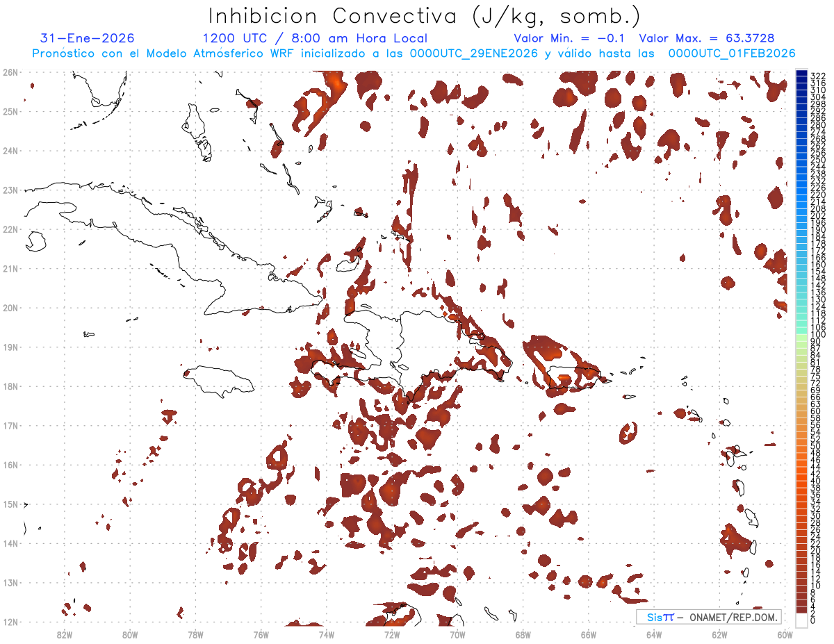Click the 20N latitude label
This screenshot has width=834, height=644.
10,308
